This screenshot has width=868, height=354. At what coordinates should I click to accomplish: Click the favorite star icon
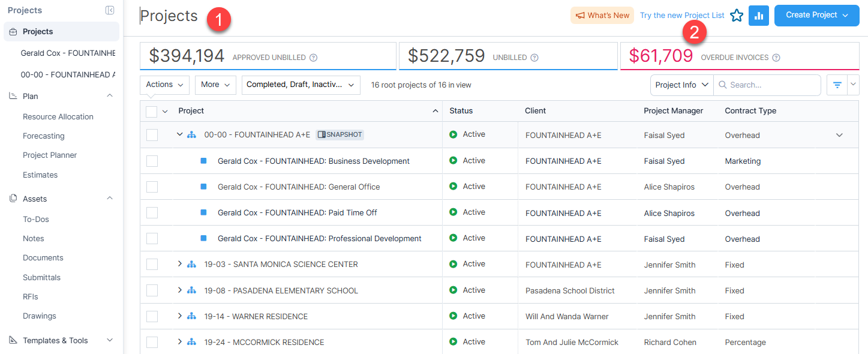tap(737, 16)
